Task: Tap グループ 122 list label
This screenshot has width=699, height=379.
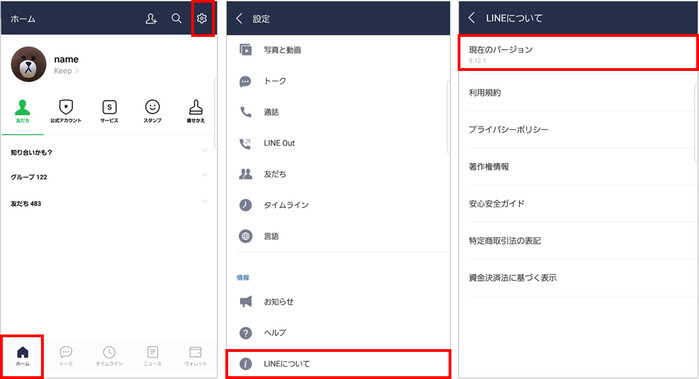Action: pyautogui.click(x=29, y=177)
